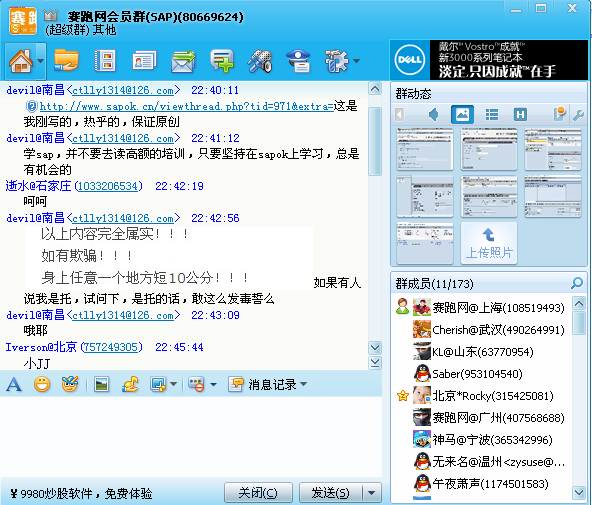Screen dimensions: 592x505
Task: Click the 上传照片 upload photo button
Action: coord(489,243)
